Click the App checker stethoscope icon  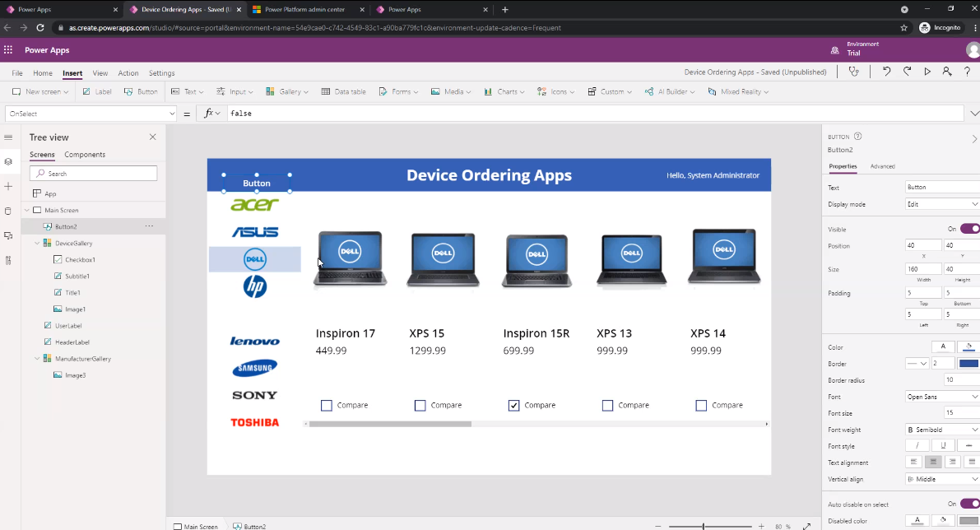click(854, 72)
